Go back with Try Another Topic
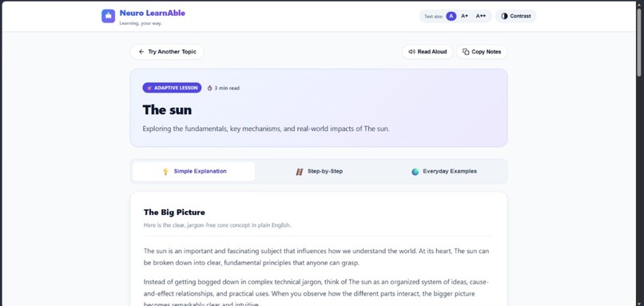 pos(167,52)
